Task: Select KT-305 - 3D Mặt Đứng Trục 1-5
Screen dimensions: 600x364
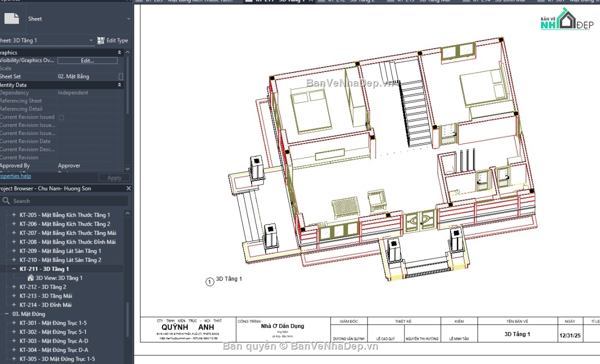Action: (57, 359)
